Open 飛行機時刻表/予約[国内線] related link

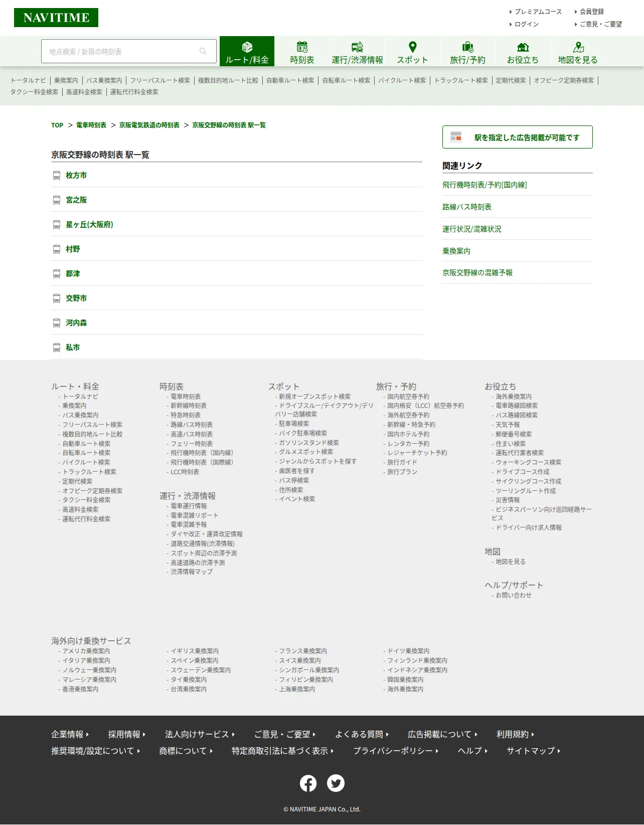tap(485, 185)
